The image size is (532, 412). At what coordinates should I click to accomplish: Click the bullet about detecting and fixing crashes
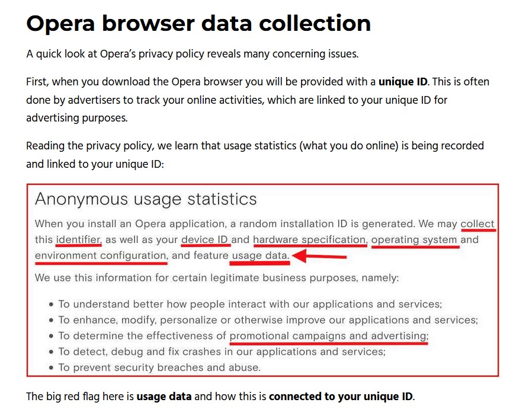pos(222,352)
